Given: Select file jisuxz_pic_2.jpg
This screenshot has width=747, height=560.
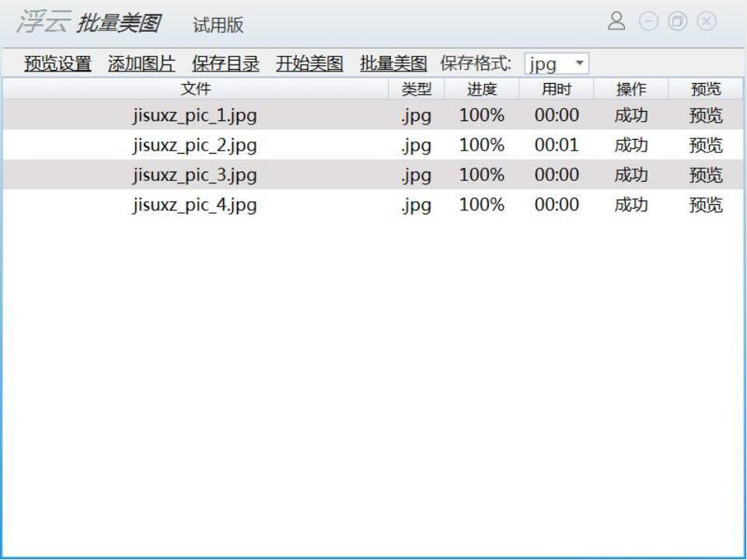Looking at the screenshot, I should (x=195, y=145).
